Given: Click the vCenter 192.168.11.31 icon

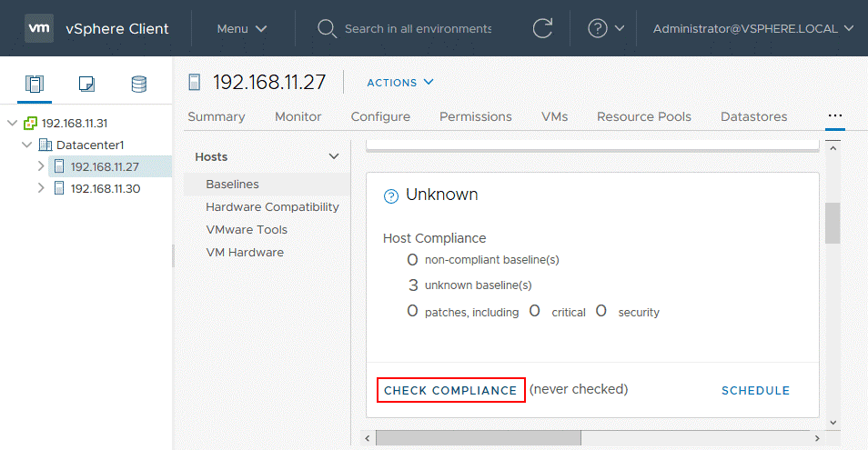Looking at the screenshot, I should point(31,123).
